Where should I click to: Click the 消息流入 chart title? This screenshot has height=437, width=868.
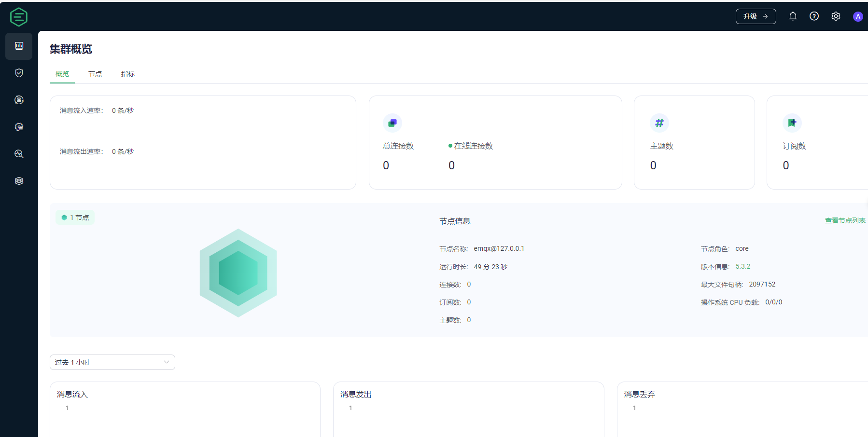[72, 395]
